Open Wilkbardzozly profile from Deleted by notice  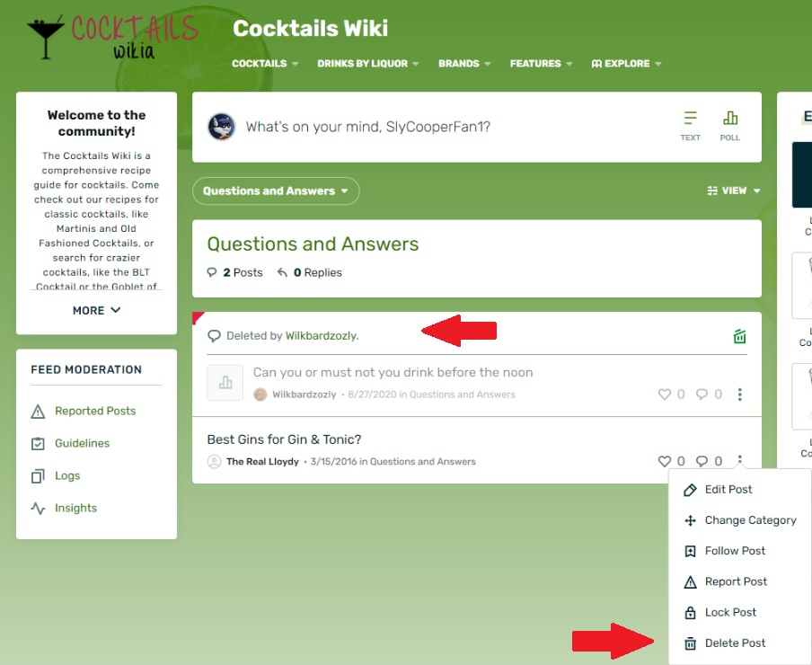[321, 335]
